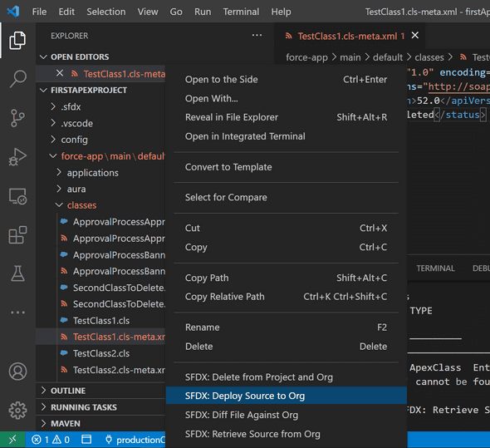Choose Select for Compare
This screenshot has width=490, height=448.
(x=286, y=198)
